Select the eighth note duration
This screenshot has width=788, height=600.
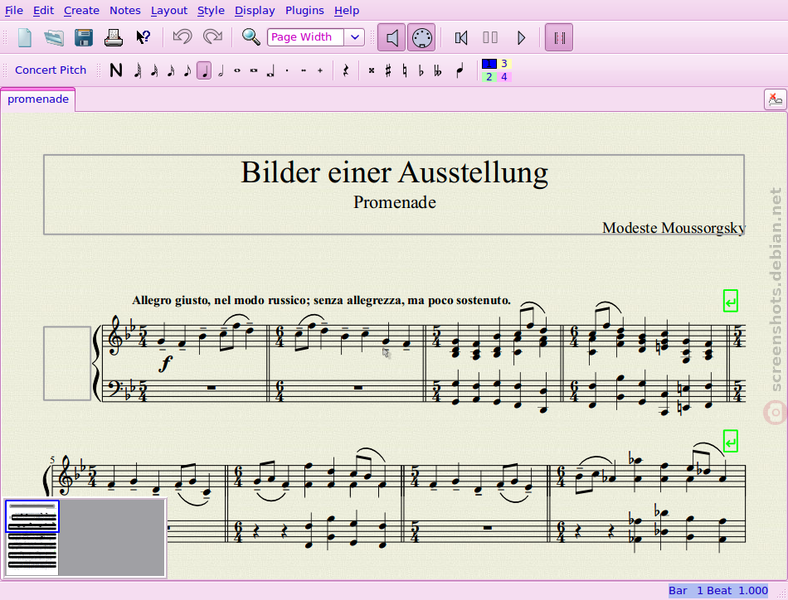[x=187, y=70]
